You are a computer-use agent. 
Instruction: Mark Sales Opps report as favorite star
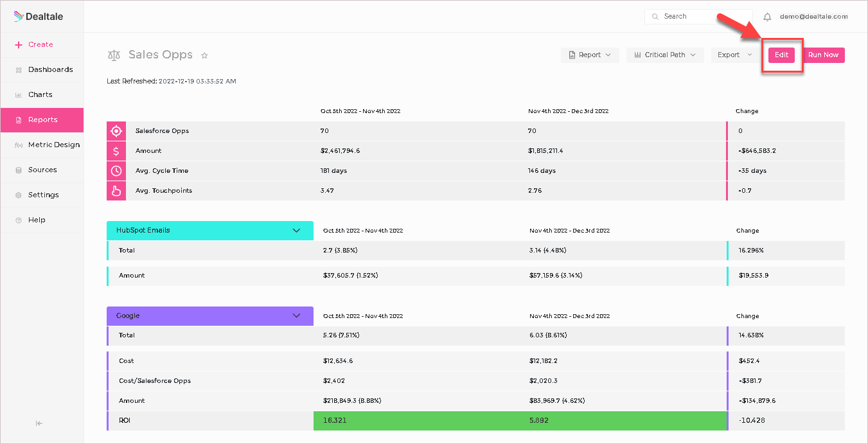pyautogui.click(x=204, y=55)
